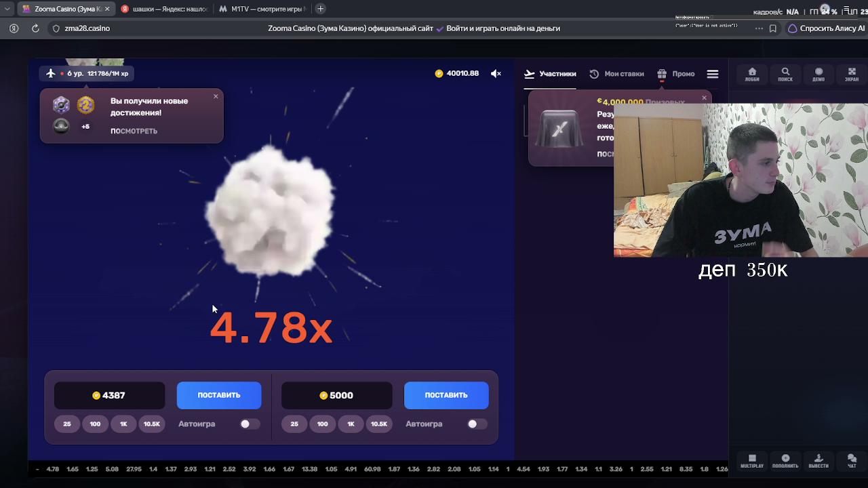
Task: Switch to the шашки Яндекс browser tab
Action: pyautogui.click(x=163, y=9)
